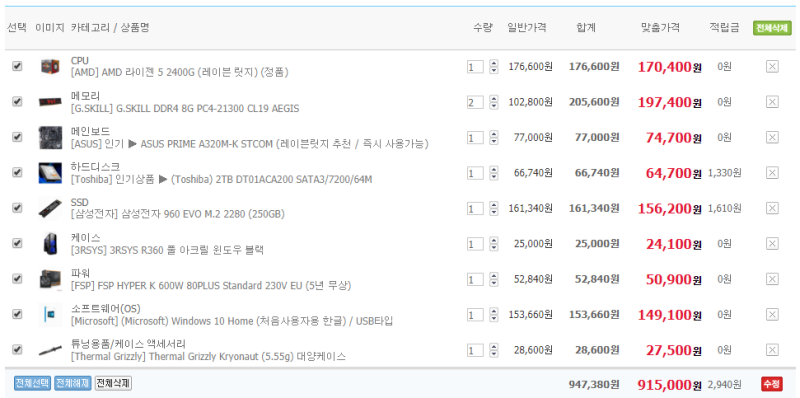Click the 3RSYS case product thumbnail
800x398 pixels.
click(50, 244)
